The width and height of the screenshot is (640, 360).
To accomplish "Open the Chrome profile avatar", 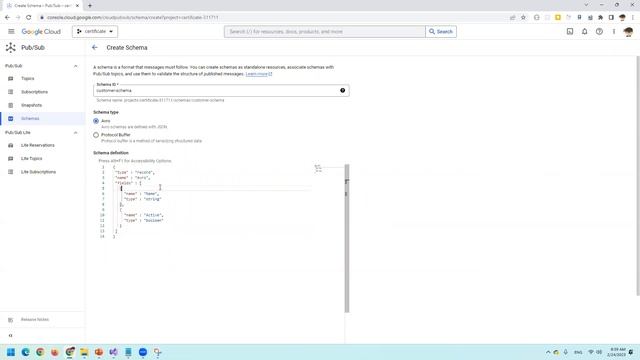I will point(622,18).
